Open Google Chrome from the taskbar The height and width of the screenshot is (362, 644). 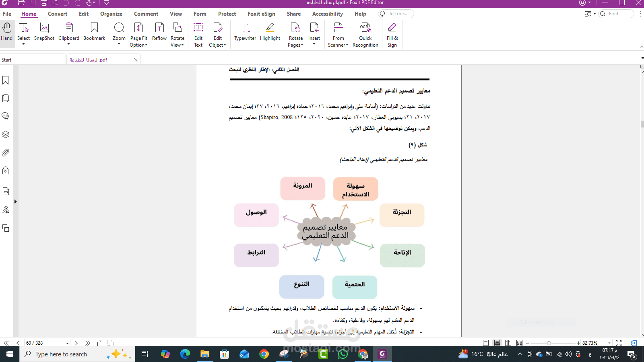pos(264,354)
